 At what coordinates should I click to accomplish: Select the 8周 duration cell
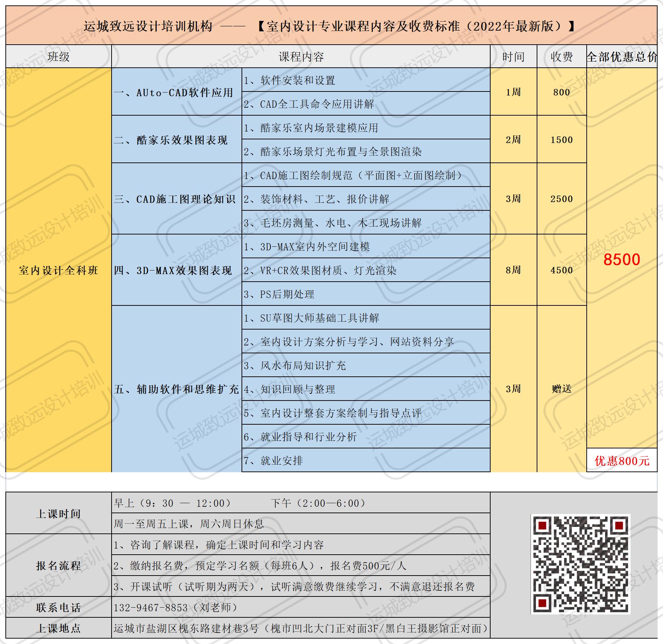coord(513,270)
